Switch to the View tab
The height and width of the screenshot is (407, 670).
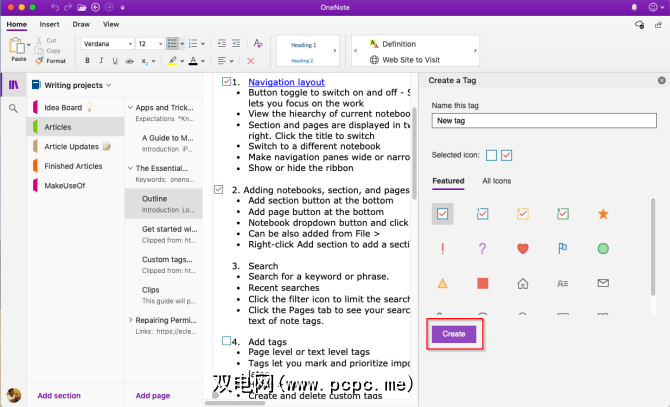click(111, 24)
